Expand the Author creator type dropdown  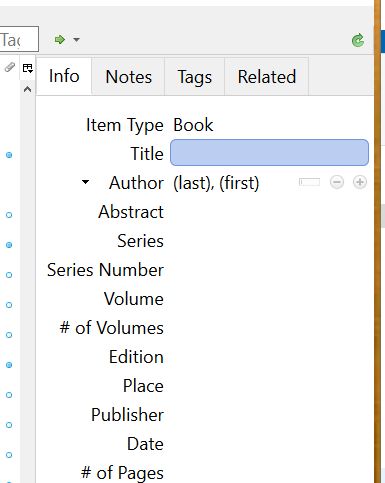click(85, 182)
